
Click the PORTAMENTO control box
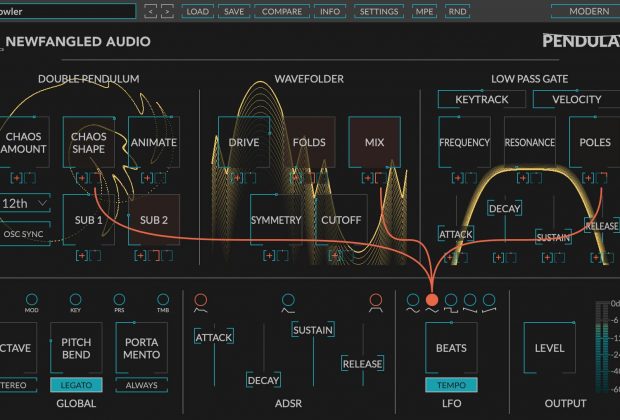point(141,348)
